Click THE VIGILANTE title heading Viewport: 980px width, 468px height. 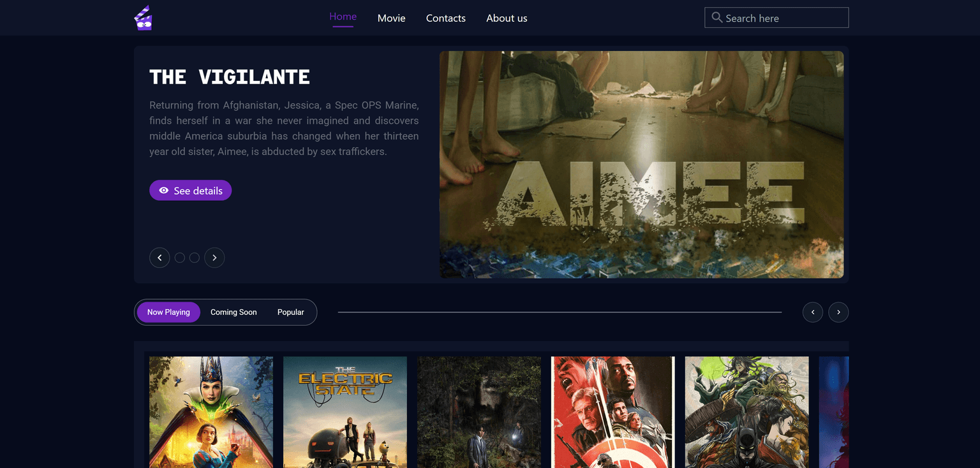230,77
